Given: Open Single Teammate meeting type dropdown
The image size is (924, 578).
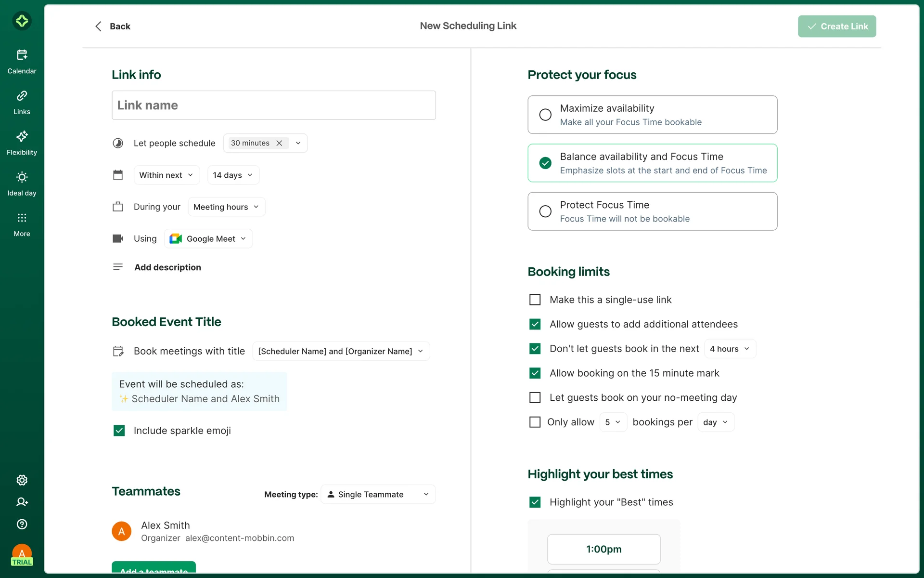Looking at the screenshot, I should [x=378, y=494].
